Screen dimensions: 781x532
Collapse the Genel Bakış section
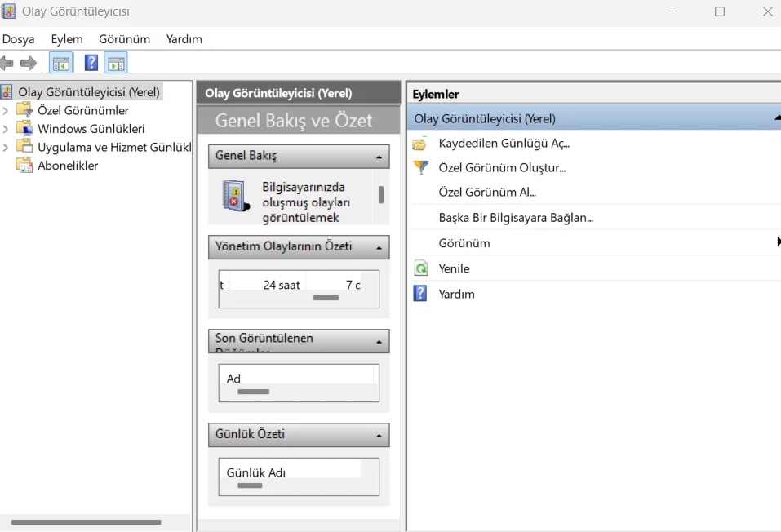coord(379,157)
